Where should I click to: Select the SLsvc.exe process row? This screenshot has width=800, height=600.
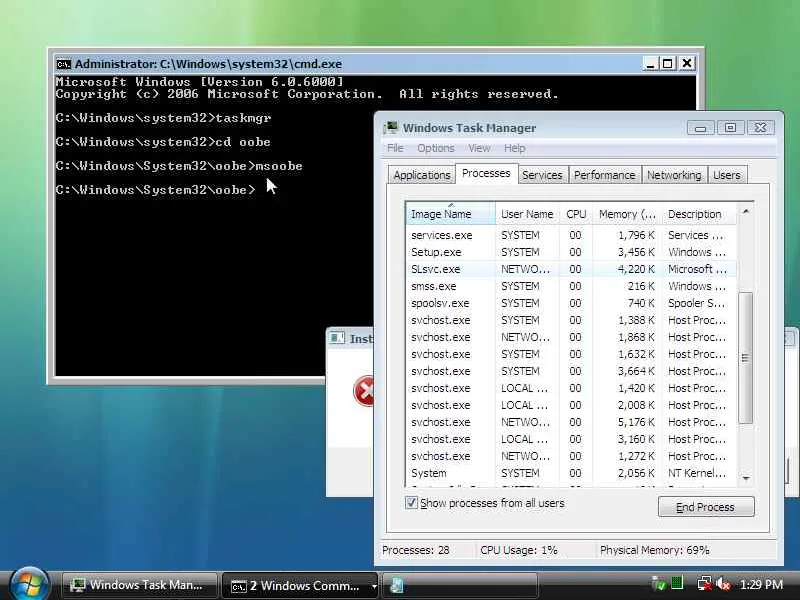pos(571,269)
